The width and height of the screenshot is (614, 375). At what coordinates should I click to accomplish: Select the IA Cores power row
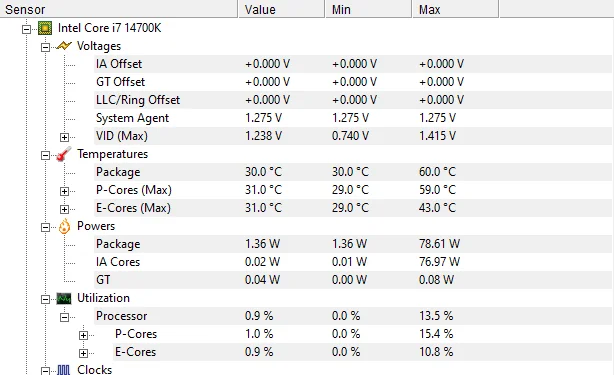tap(353, 262)
